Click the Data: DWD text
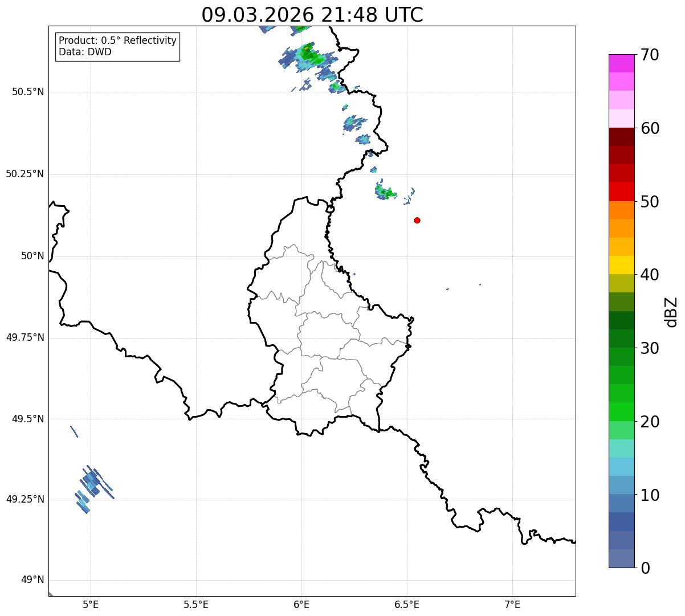 (85, 52)
